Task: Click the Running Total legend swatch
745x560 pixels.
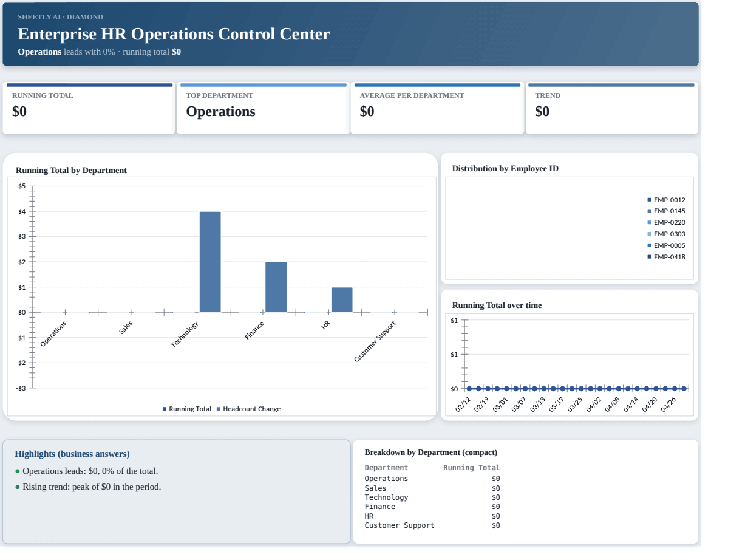Action: click(165, 409)
